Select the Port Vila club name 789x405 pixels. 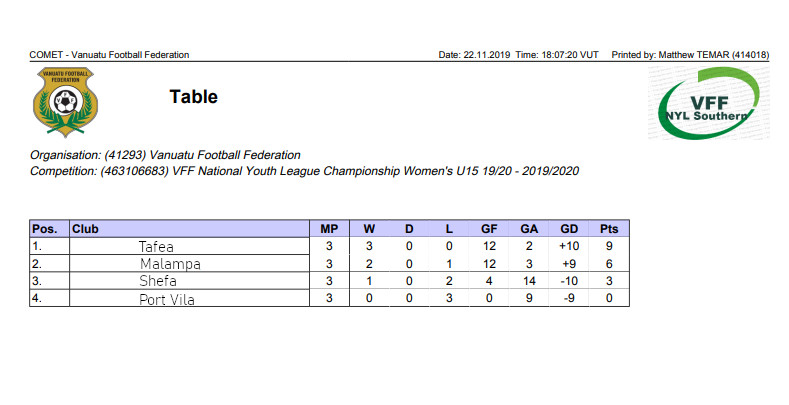click(x=167, y=299)
